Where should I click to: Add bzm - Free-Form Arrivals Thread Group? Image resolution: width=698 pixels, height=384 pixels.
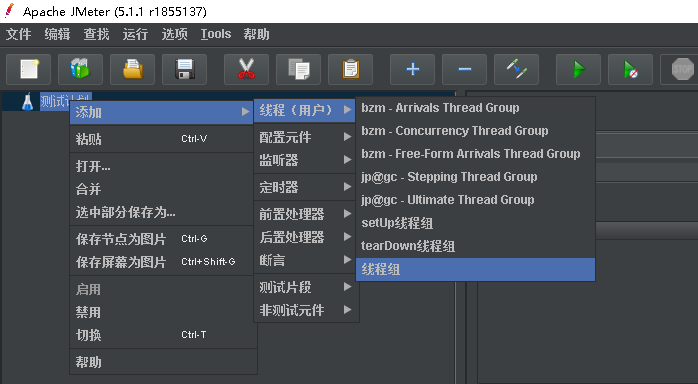475,154
